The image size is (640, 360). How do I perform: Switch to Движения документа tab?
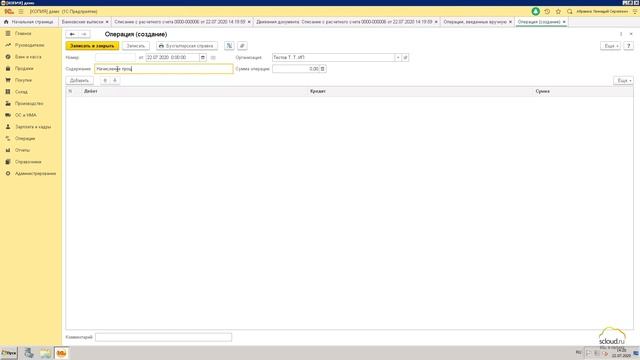344,22
